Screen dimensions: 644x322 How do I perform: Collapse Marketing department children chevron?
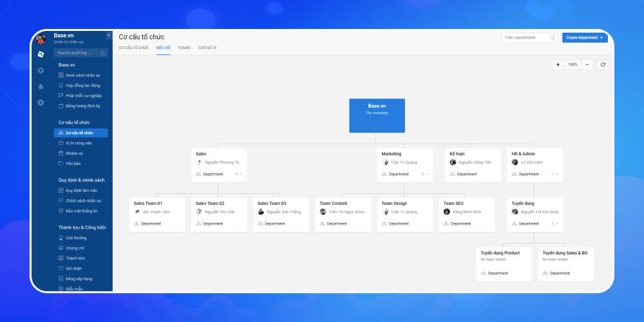426,174
